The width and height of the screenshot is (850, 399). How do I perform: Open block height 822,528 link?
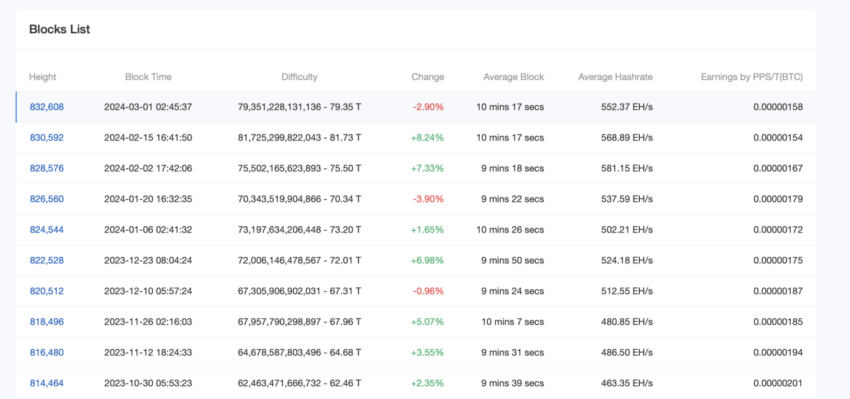(x=47, y=261)
